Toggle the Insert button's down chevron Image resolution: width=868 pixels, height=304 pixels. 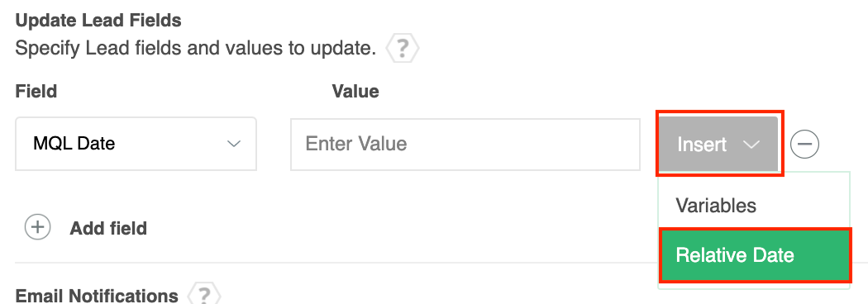(751, 145)
